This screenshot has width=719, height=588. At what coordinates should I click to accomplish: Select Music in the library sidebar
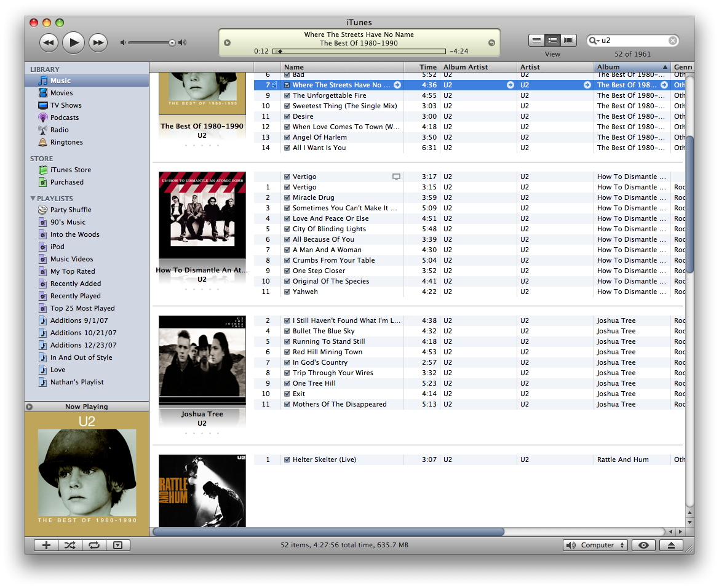tap(87, 80)
